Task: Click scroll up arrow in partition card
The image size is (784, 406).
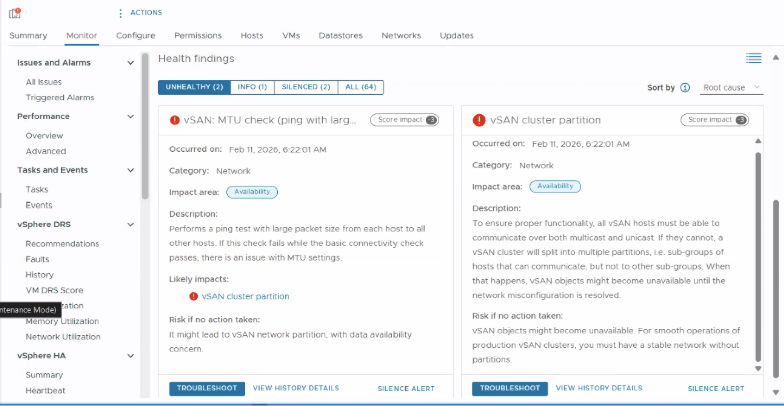Action: pyautogui.click(x=758, y=142)
